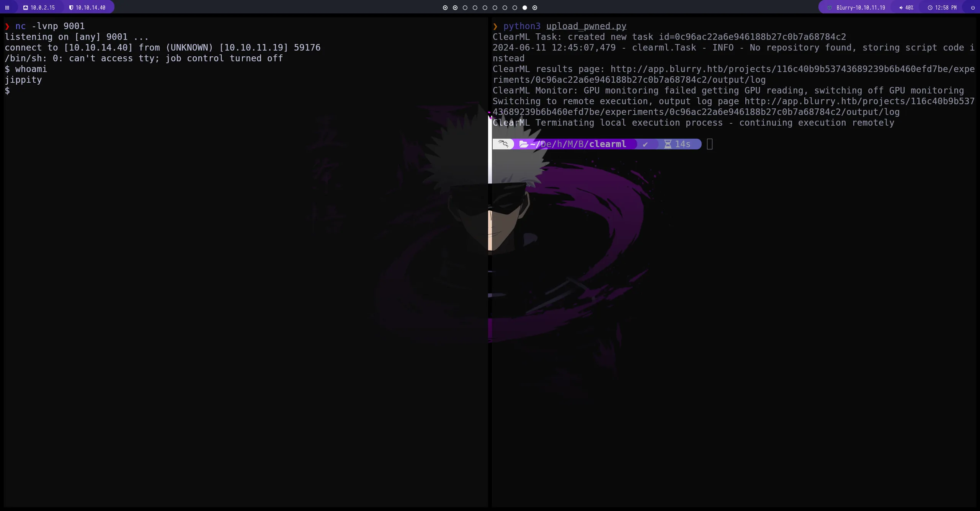The width and height of the screenshot is (980, 511).
Task: Click the 10.0.2.15 IP address chip
Action: pos(42,7)
